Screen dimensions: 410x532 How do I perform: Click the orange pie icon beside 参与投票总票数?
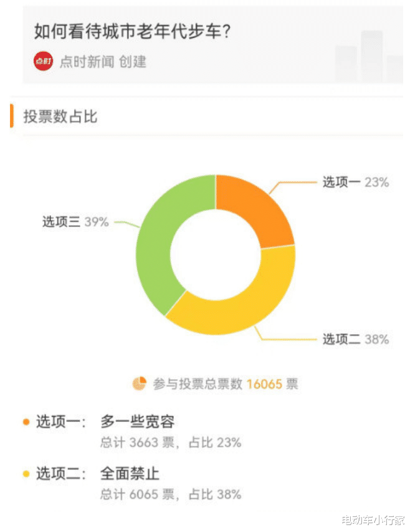(x=139, y=384)
